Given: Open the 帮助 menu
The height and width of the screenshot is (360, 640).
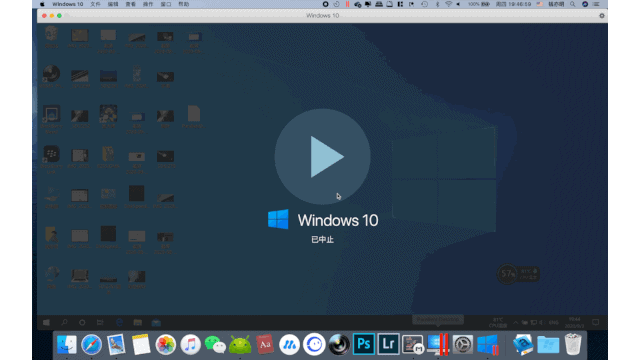Looking at the screenshot, I should coord(184,4).
